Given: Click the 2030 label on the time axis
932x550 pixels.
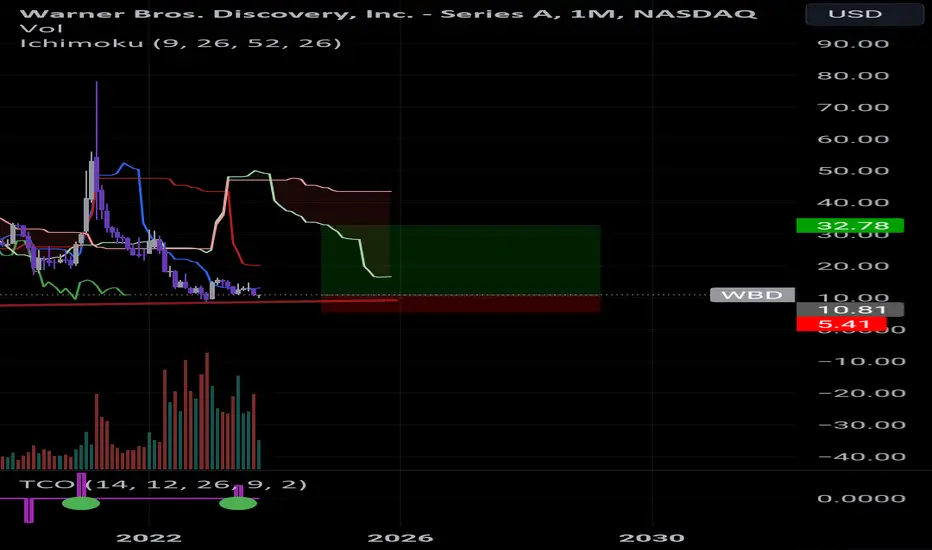Looking at the screenshot, I should pos(652,538).
